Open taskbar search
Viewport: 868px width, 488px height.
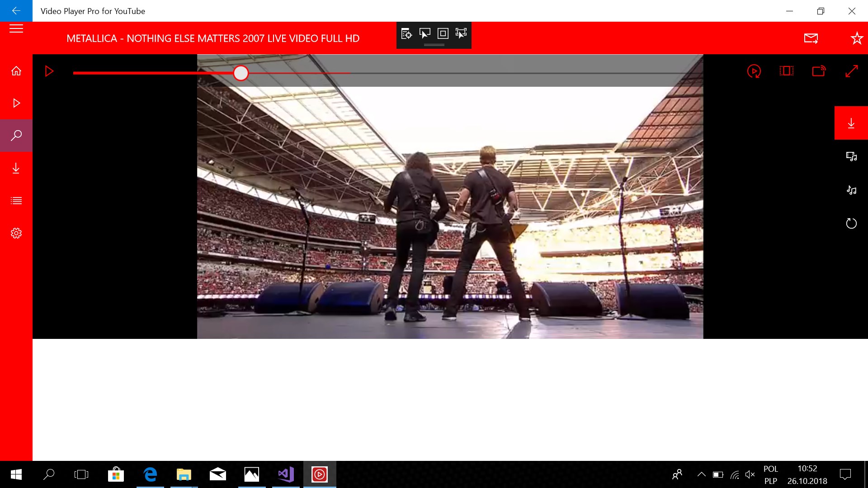pyautogui.click(x=49, y=474)
